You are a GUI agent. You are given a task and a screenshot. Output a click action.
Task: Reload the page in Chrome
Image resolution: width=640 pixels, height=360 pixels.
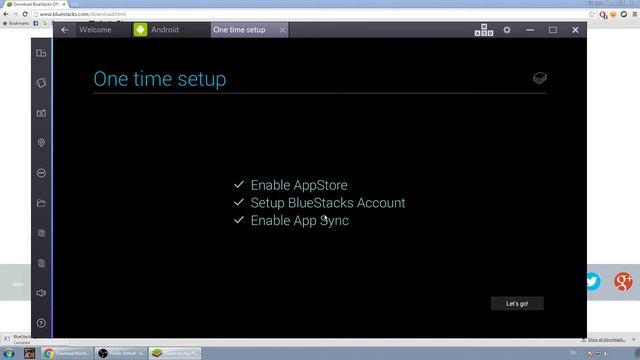[x=25, y=14]
